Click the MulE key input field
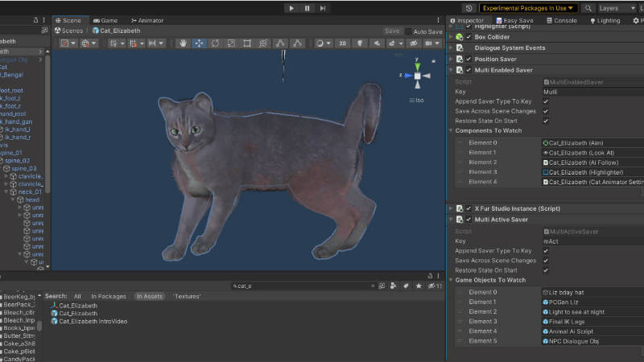Image resolution: width=644 pixels, height=362 pixels. [592, 92]
